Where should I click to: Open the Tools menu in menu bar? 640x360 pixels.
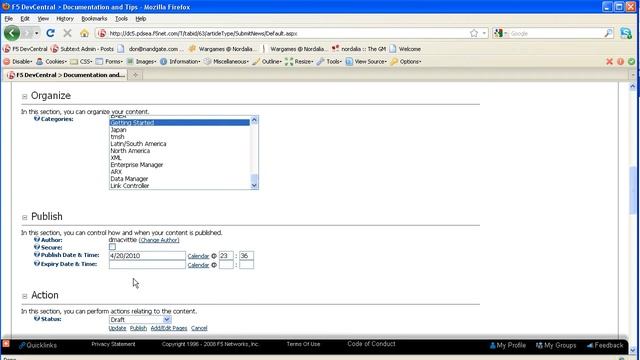click(121, 19)
